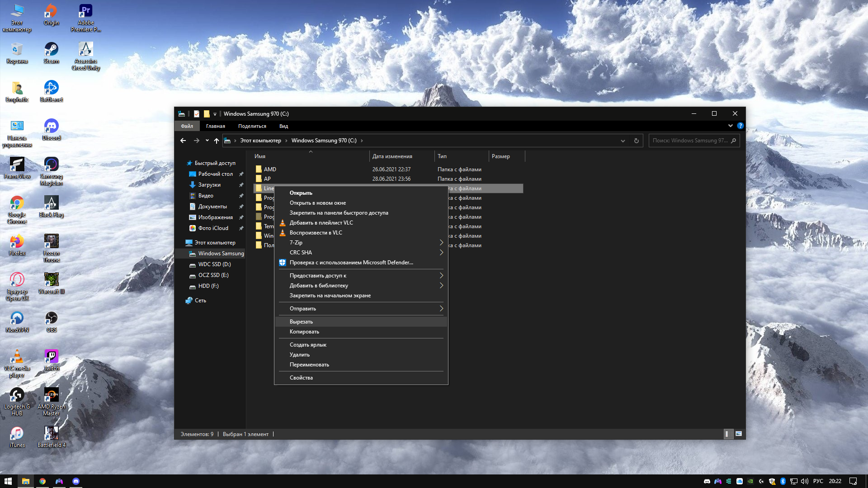
Task: Click Properties icon in quick access toolbar
Action: tap(196, 114)
